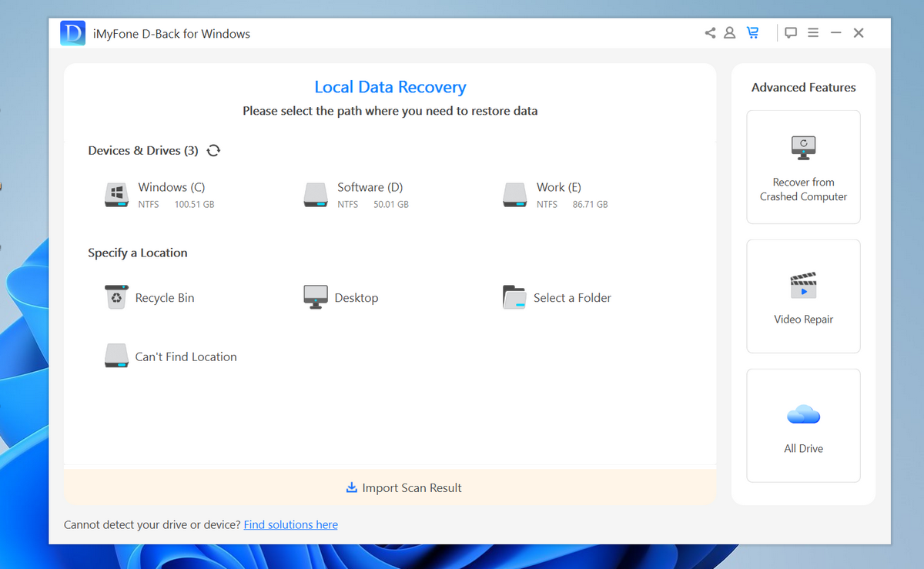This screenshot has height=569, width=924.
Task: Click the Import Scan Result button
Action: click(x=390, y=487)
